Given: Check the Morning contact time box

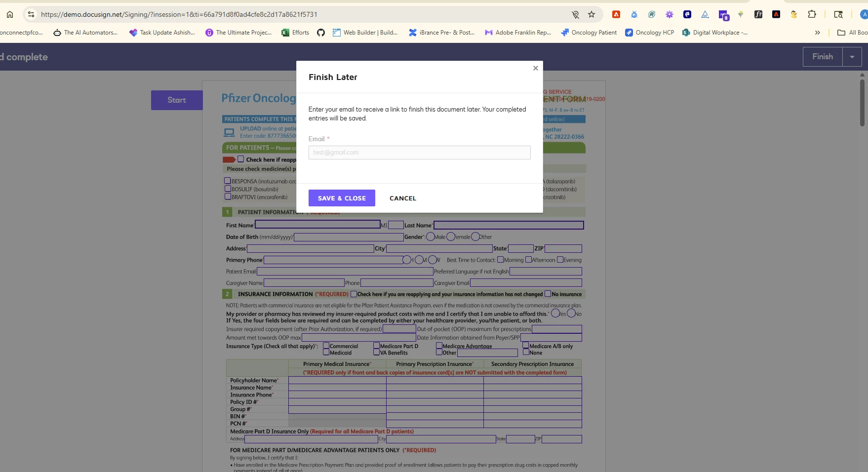Looking at the screenshot, I should pyautogui.click(x=501, y=260).
